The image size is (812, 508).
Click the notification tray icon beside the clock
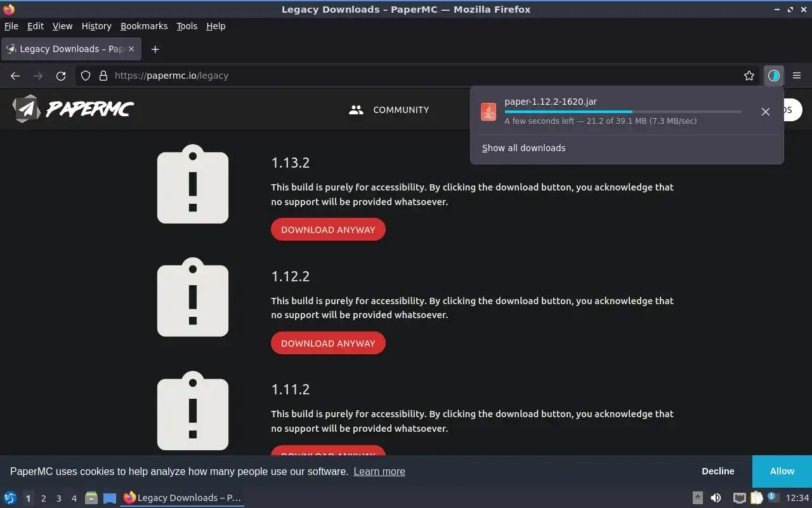click(773, 497)
